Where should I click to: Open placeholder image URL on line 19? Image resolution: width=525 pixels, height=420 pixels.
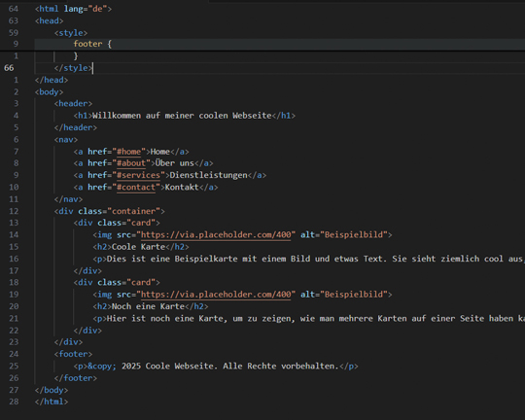click(x=216, y=295)
